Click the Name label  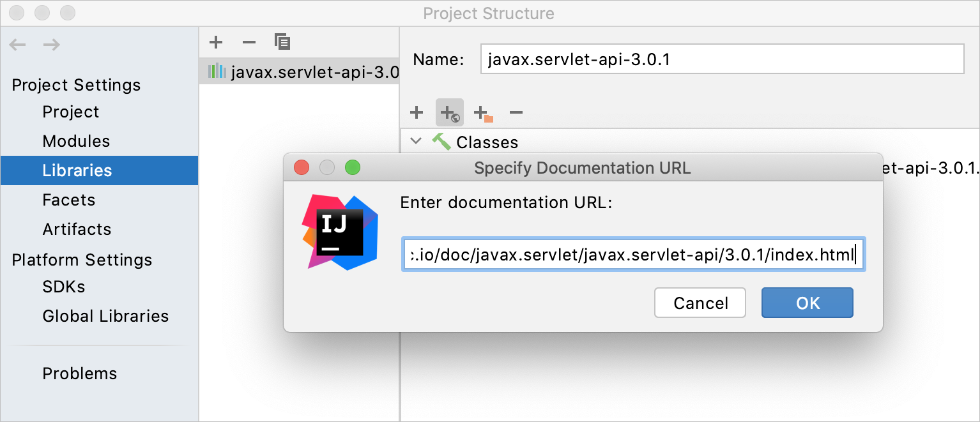coord(438,60)
